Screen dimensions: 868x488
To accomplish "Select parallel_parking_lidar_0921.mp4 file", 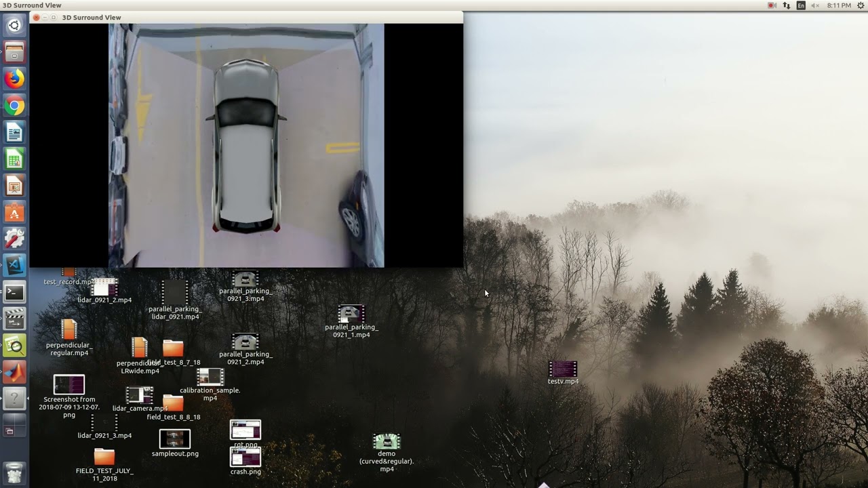I will click(175, 300).
